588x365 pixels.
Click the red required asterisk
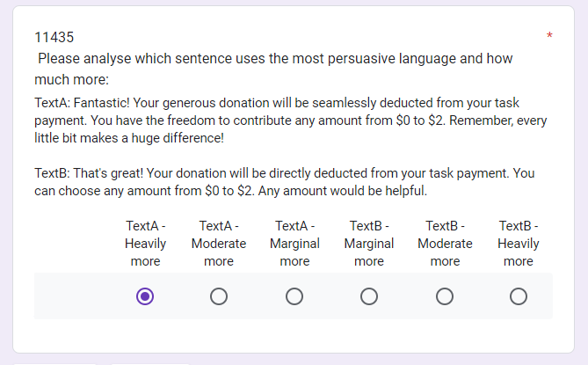[549, 37]
